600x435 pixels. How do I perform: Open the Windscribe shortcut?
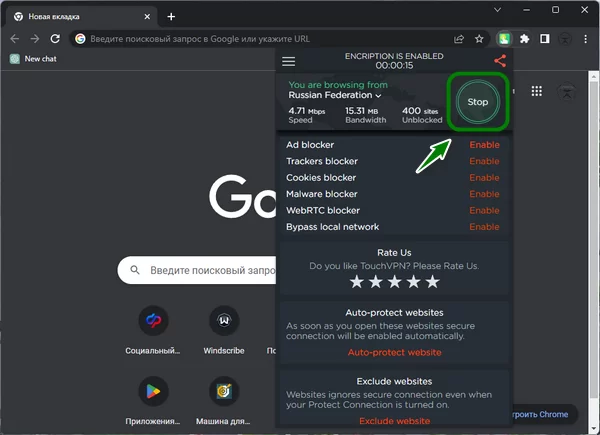[x=224, y=321]
